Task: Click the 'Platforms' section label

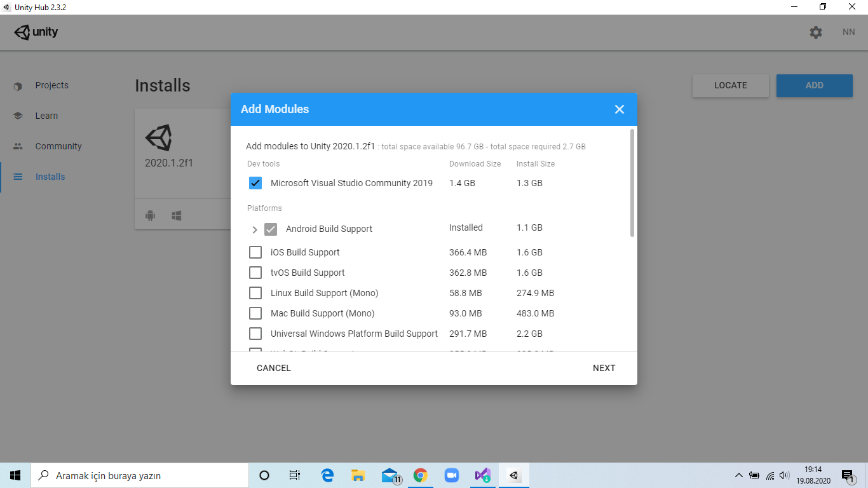Action: pos(264,208)
